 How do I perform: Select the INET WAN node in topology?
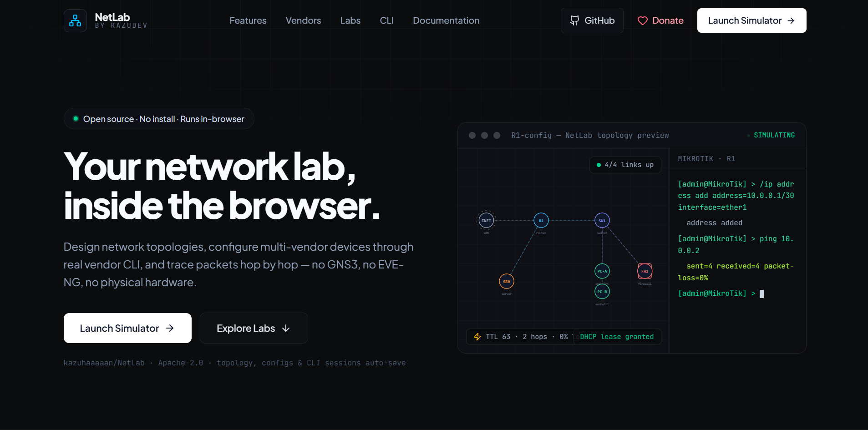pos(486,221)
